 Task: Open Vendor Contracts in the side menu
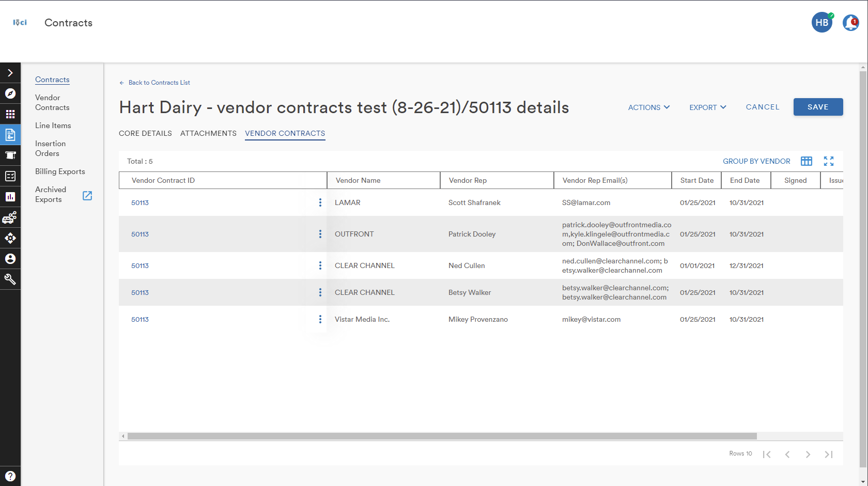coord(52,102)
